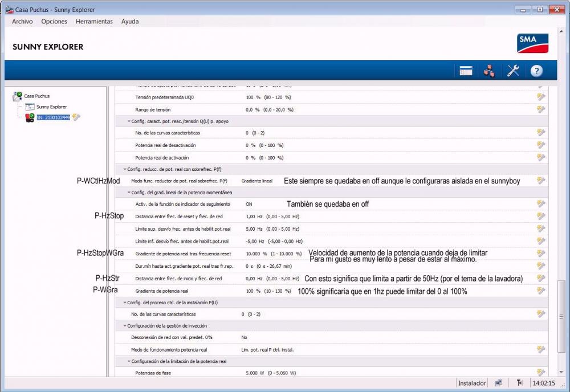The image size is (570, 392).
Task: Open settings via wrench and screwdriver icon
Action: tap(513, 71)
